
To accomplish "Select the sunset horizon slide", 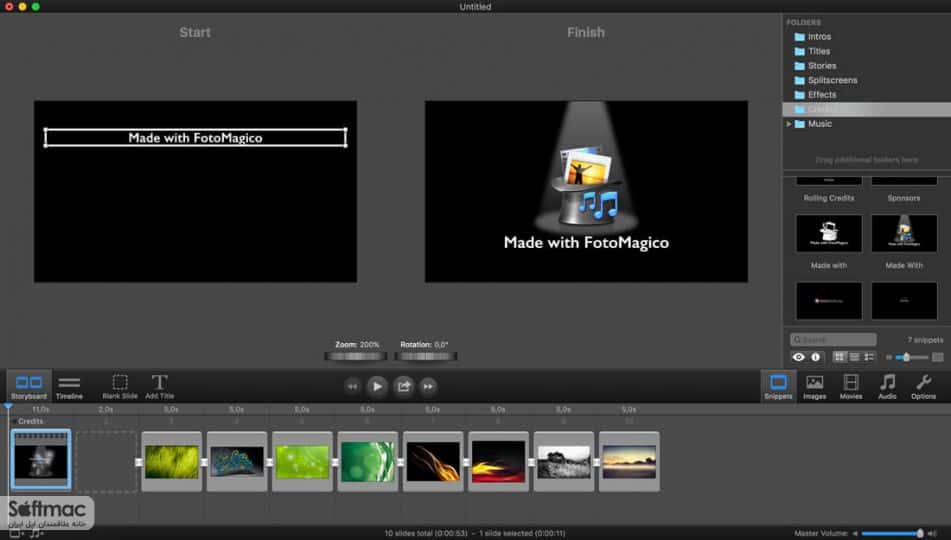I will pyautogui.click(x=629, y=461).
